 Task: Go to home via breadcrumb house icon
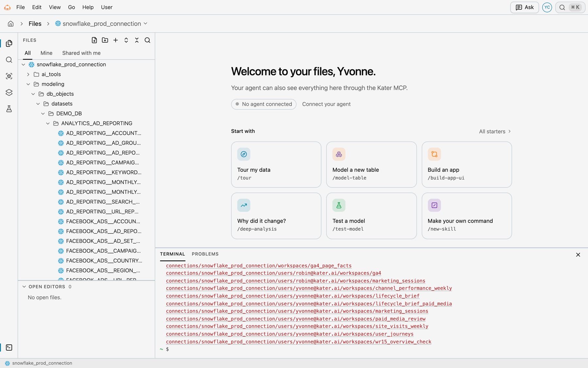point(11,24)
